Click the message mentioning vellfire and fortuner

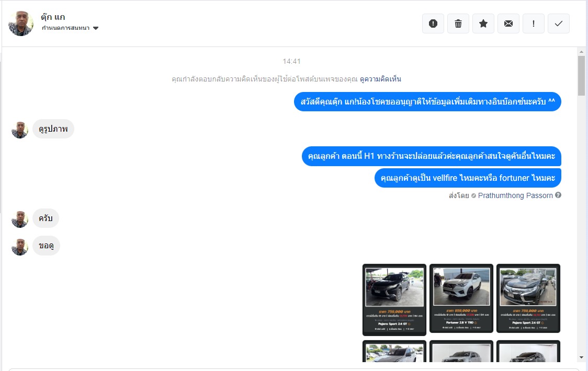(x=468, y=178)
